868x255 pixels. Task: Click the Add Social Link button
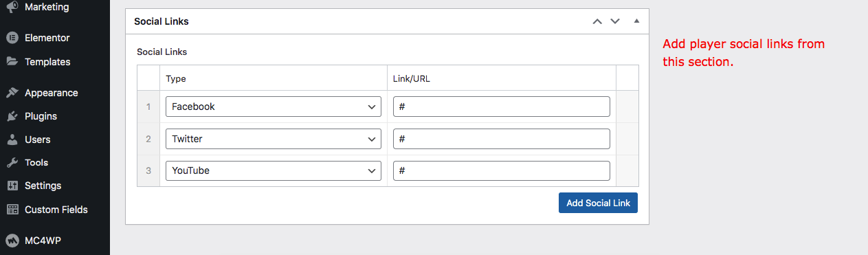pos(598,203)
